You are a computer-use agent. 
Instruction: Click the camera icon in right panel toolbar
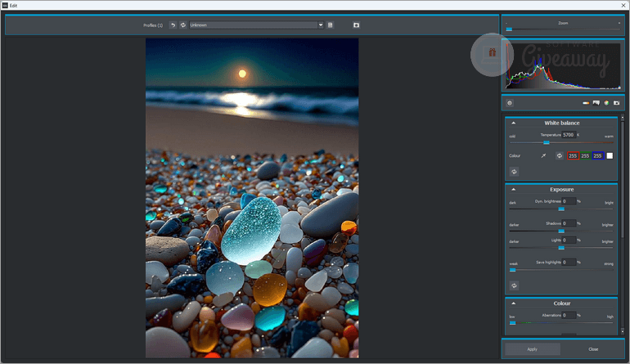point(616,103)
